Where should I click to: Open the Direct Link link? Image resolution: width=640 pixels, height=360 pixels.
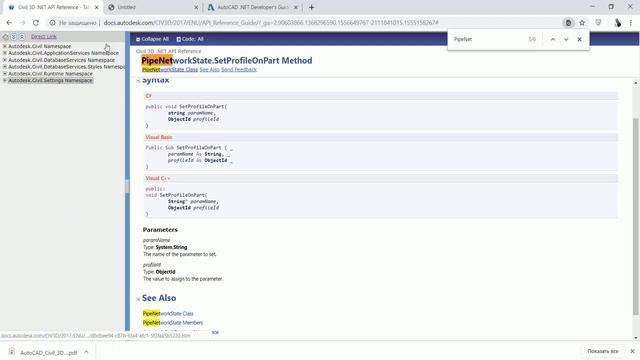click(x=44, y=37)
